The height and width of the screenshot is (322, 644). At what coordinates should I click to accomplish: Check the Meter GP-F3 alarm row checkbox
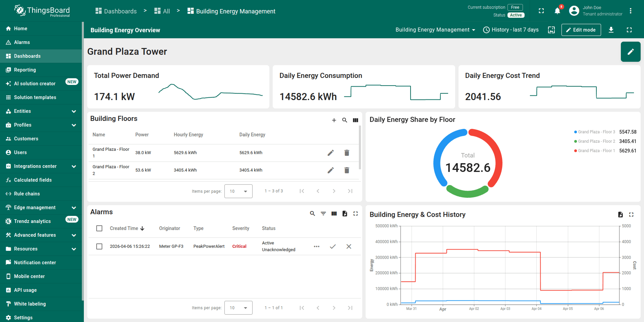point(99,246)
